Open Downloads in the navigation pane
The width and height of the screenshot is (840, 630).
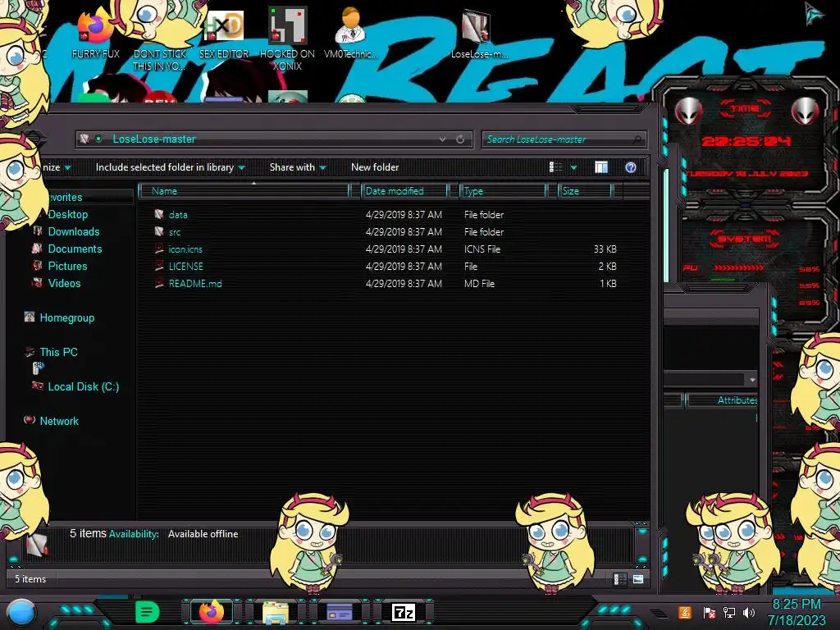(74, 231)
